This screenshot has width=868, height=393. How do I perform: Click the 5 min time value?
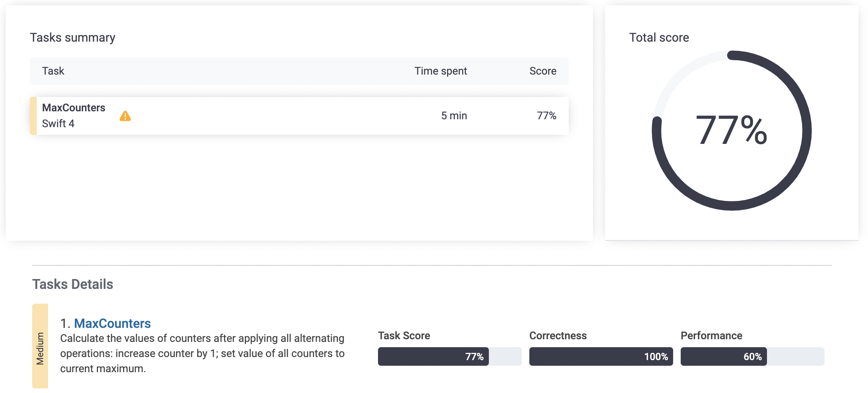(454, 116)
